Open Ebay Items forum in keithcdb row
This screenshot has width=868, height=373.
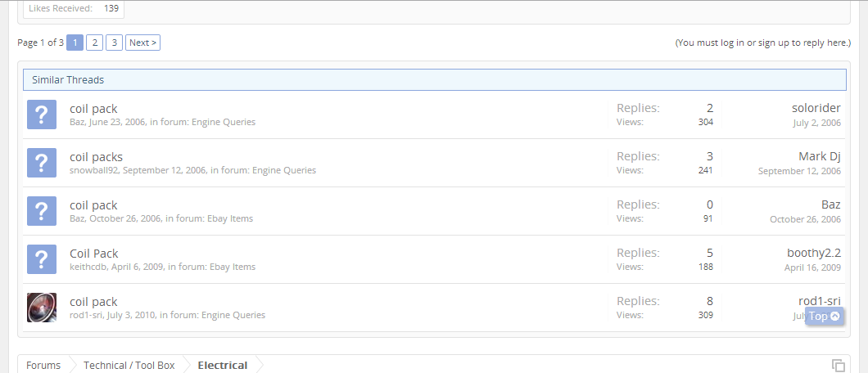click(x=233, y=267)
